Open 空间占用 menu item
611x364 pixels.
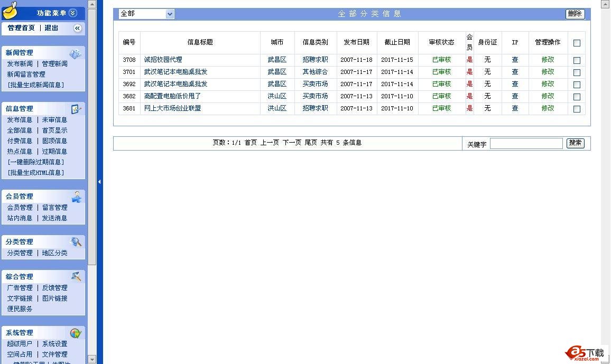(20, 354)
